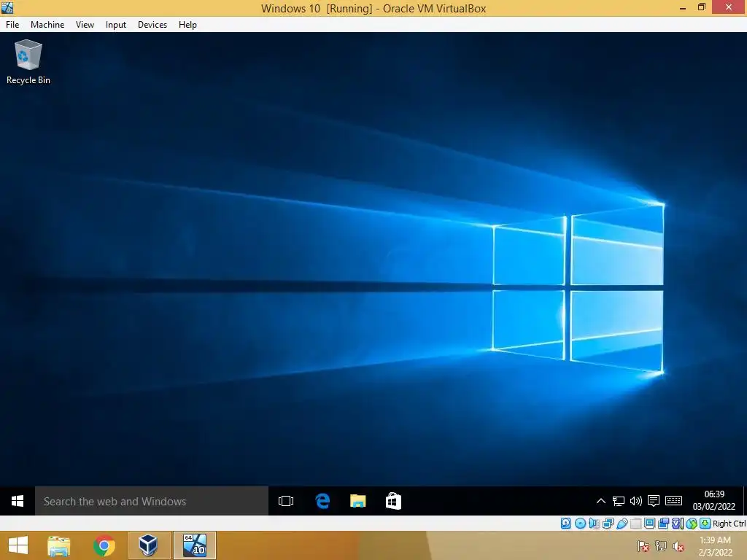Restore down the VirtualBox VM window
The width and height of the screenshot is (747, 560).
point(702,7)
